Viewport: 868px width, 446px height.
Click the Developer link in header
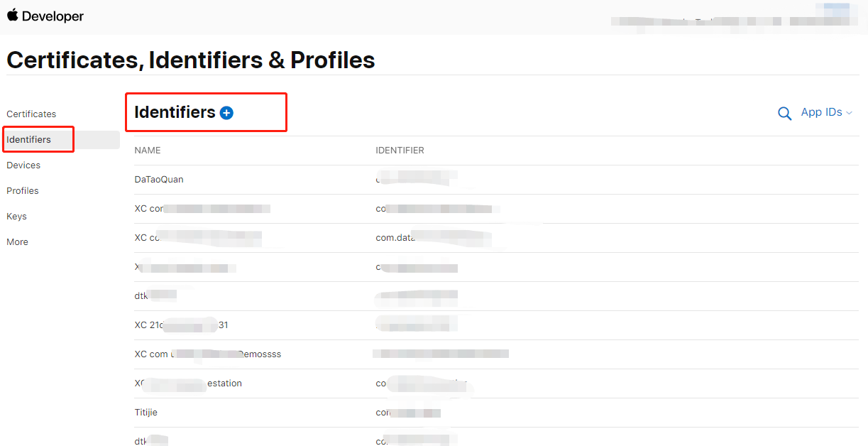(53, 16)
